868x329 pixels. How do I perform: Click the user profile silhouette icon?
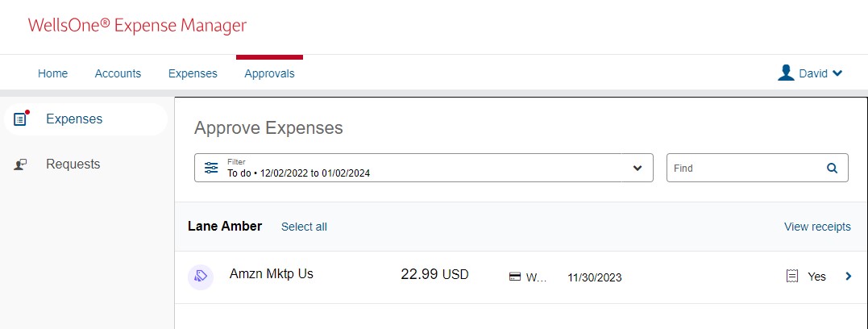click(x=786, y=73)
